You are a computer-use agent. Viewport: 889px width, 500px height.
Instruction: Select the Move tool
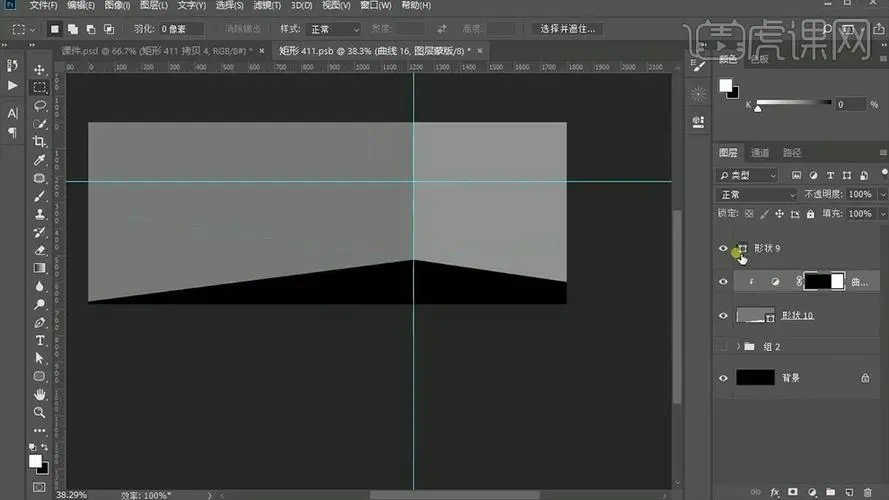pyautogui.click(x=40, y=69)
